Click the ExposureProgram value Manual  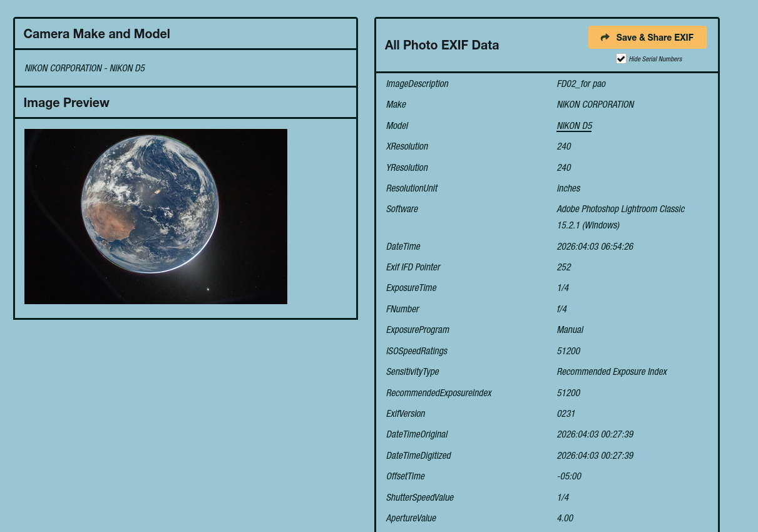click(570, 330)
